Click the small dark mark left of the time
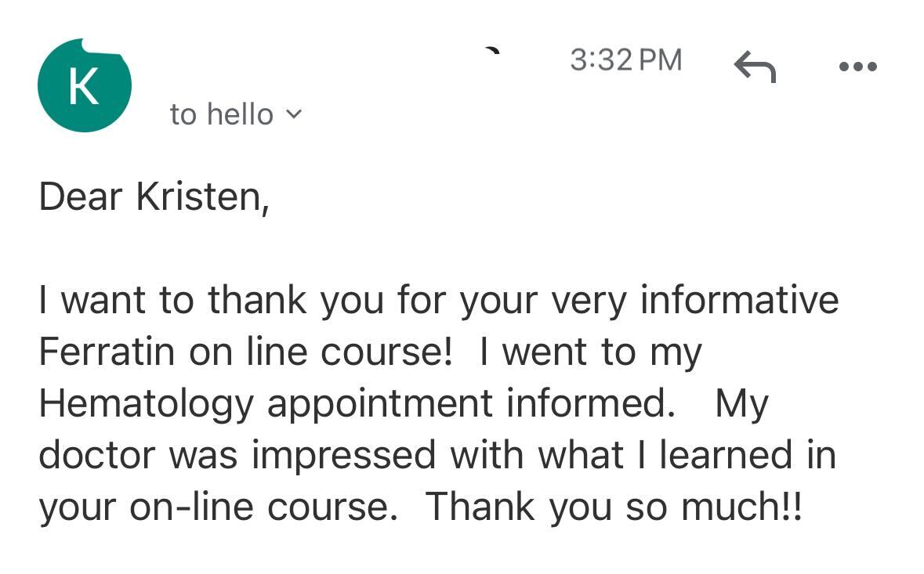The height and width of the screenshot is (574, 924). [x=492, y=50]
